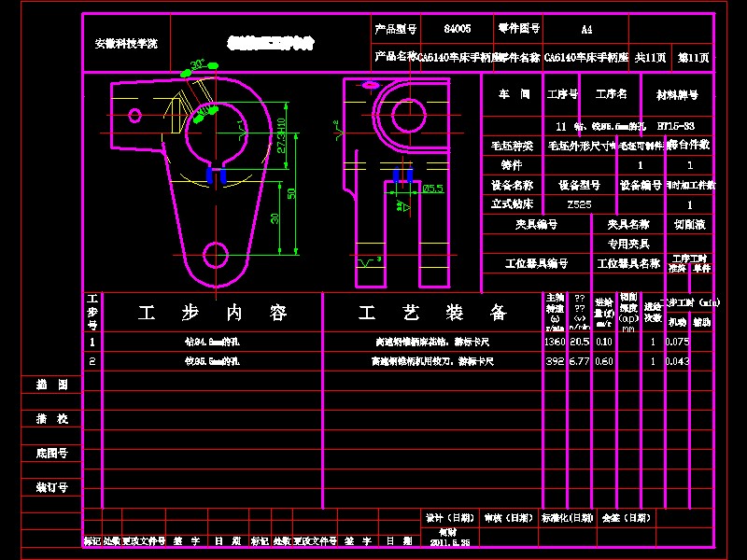
Task: Click the 每台件数 label
Action: tap(689, 145)
